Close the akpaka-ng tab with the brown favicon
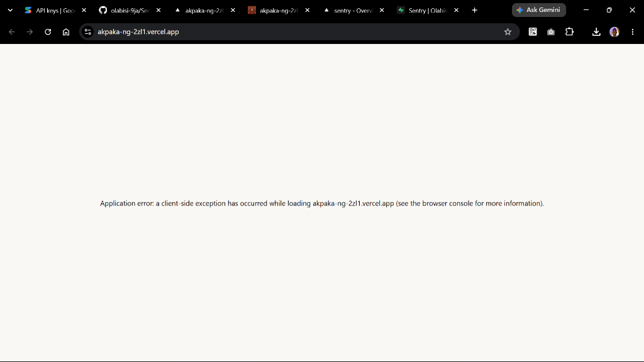The height and width of the screenshot is (362, 644). pos(307,10)
